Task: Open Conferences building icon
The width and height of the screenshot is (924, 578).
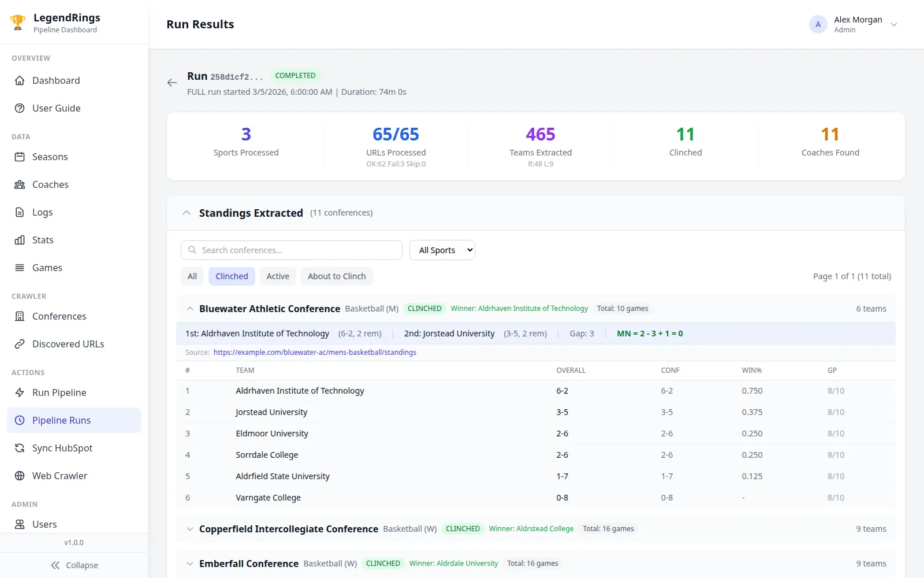Action: pyautogui.click(x=20, y=316)
